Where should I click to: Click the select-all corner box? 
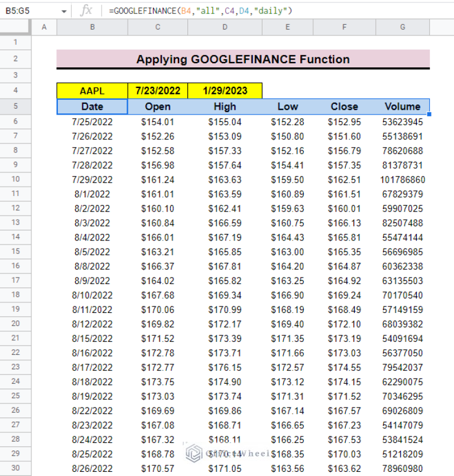[16, 27]
